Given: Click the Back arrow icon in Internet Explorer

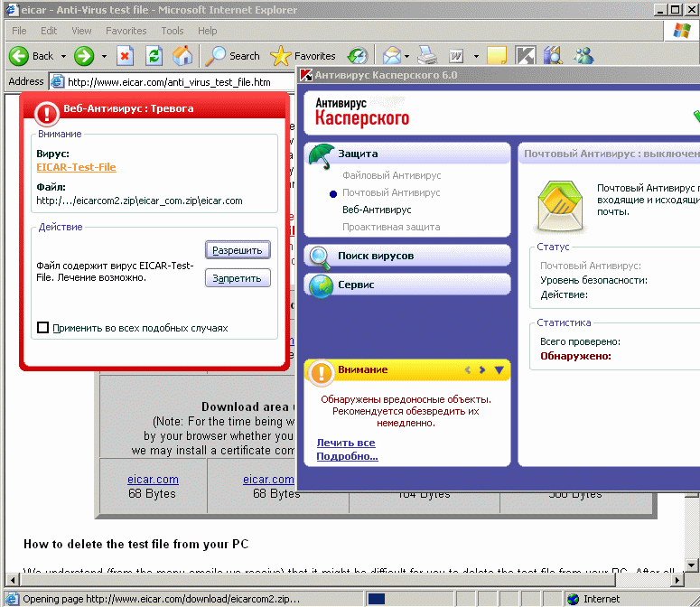Looking at the screenshot, I should [x=19, y=56].
